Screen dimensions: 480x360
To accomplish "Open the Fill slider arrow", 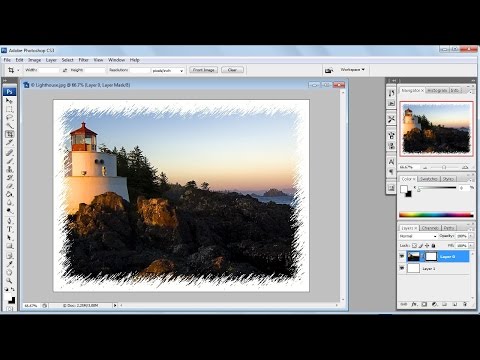I will click(471, 246).
